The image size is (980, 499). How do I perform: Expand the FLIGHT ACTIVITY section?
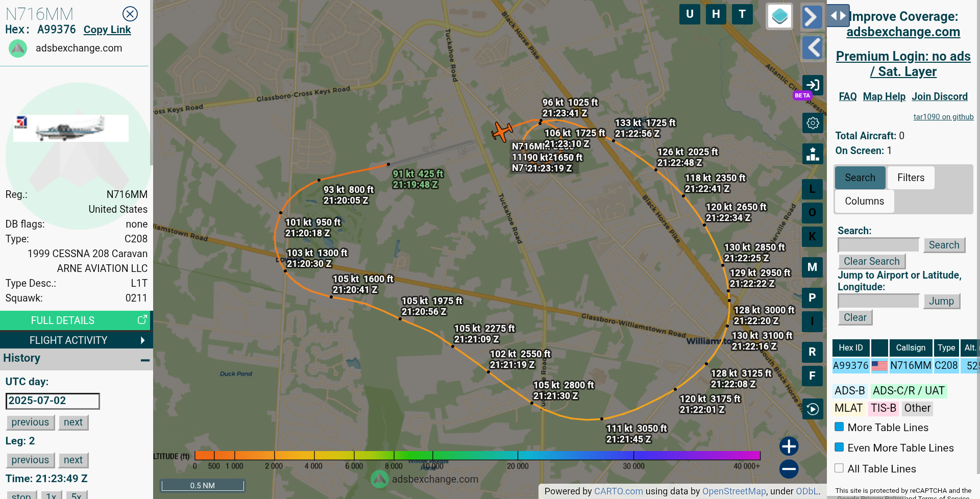[x=77, y=340]
